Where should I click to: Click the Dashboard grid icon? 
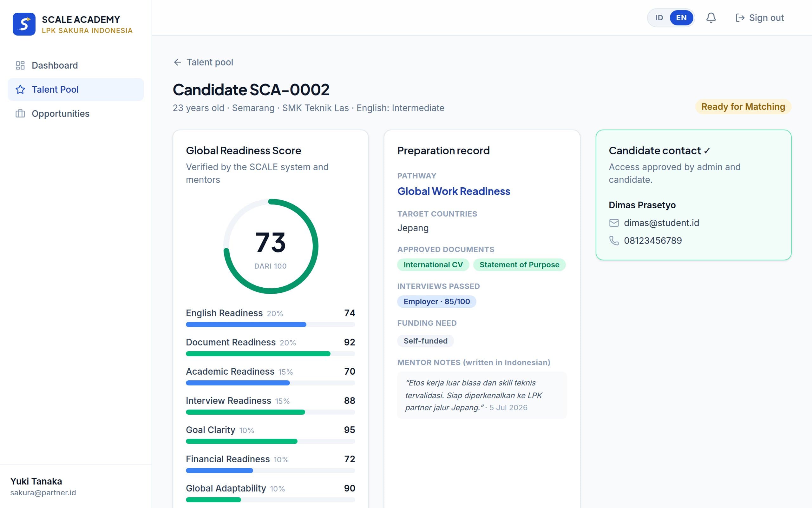20,65
